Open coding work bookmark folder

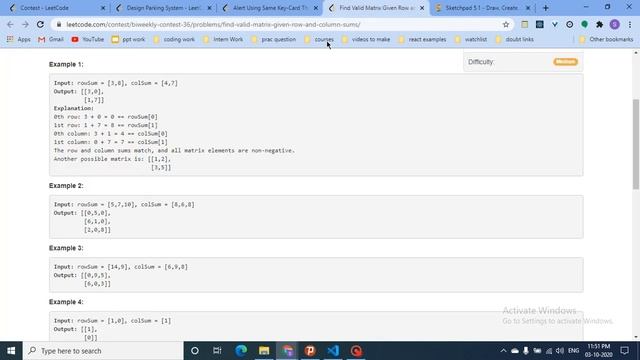174,40
